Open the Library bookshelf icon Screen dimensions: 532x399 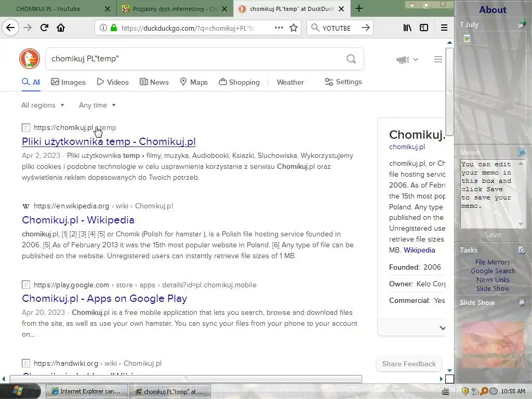point(407,28)
